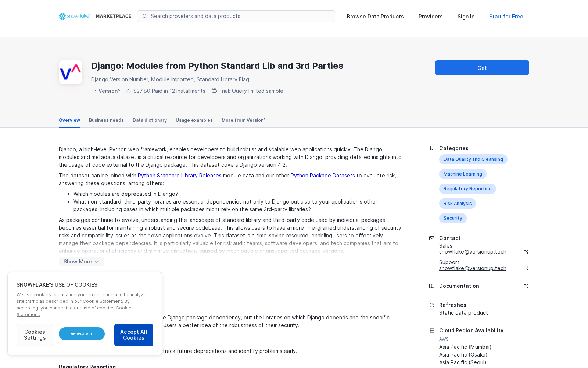Follow Python Package Datasets link
The height and width of the screenshot is (368, 588).
323,176
